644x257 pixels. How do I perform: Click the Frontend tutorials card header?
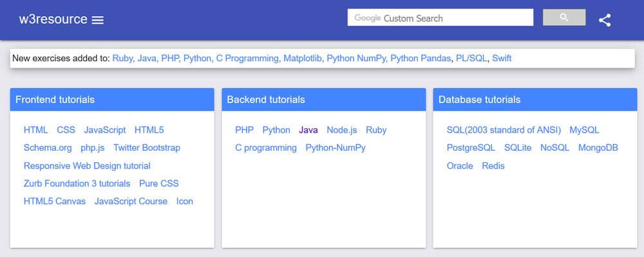coord(112,99)
